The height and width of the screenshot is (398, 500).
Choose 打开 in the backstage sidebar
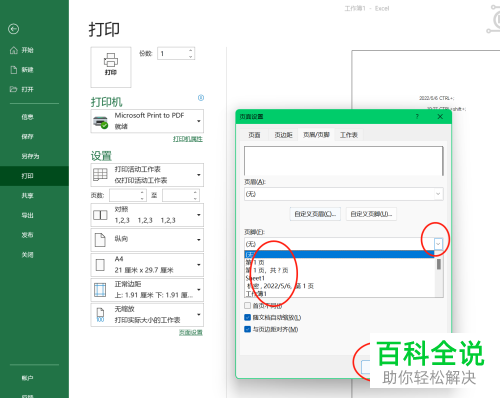coord(22,89)
